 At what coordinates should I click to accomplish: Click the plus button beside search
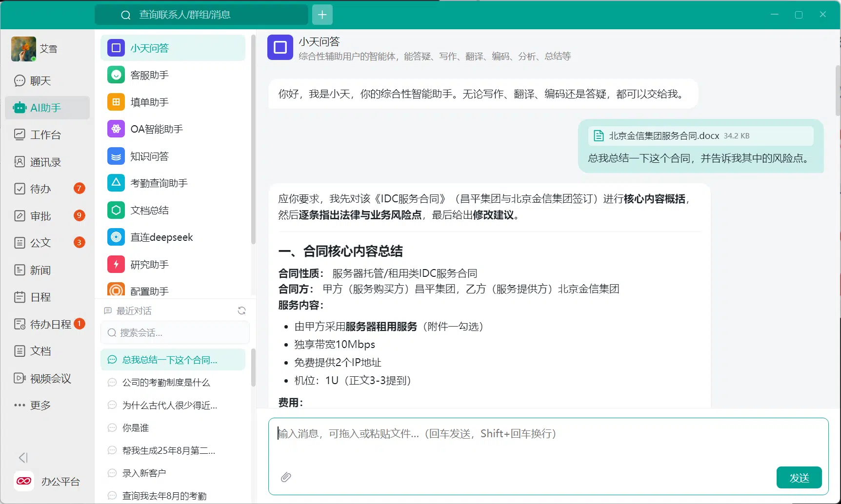(x=322, y=15)
